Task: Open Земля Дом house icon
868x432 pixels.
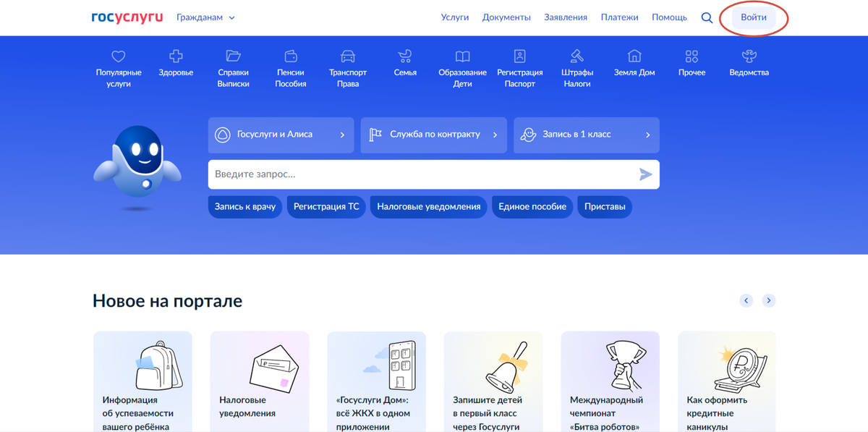Action: coord(634,56)
